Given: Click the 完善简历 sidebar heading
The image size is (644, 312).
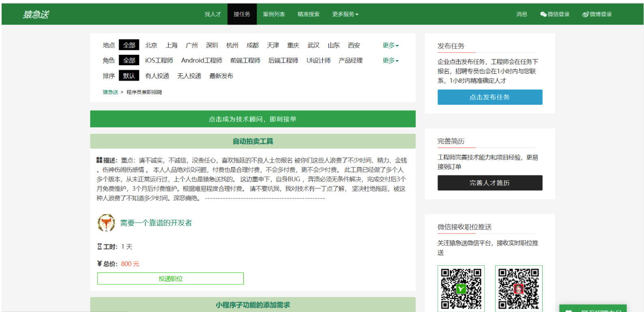Looking at the screenshot, I should (451, 141).
